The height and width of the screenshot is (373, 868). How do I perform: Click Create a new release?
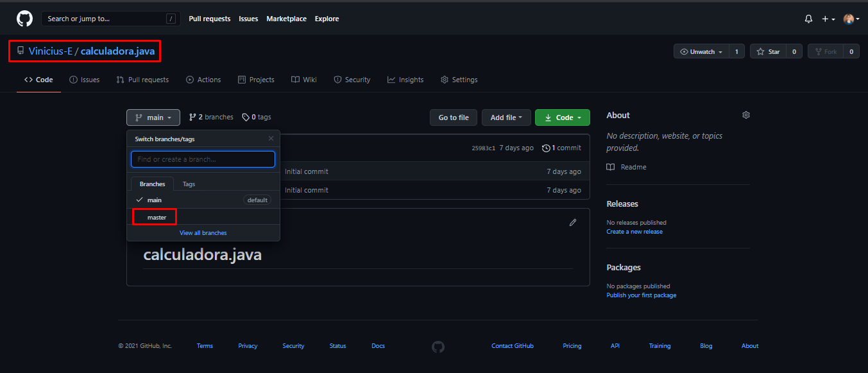point(634,232)
